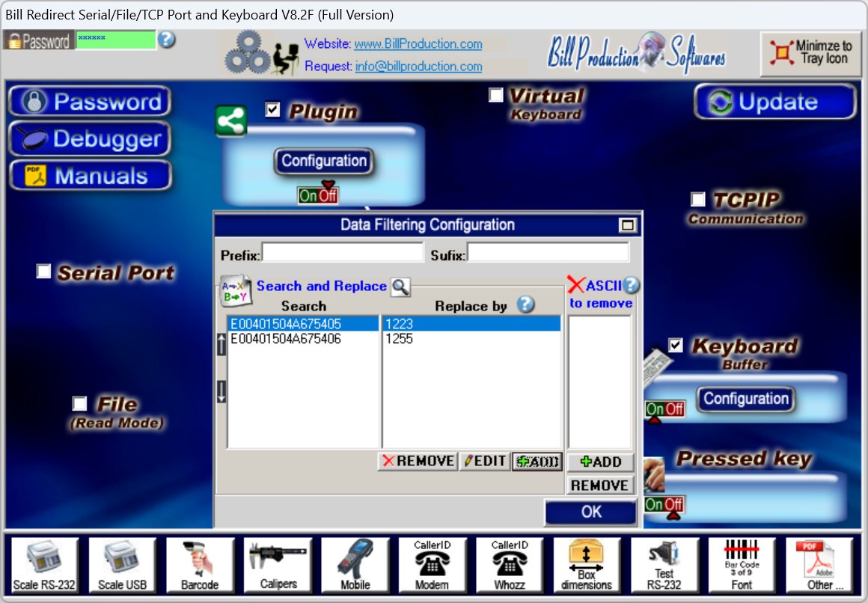Screen dimensions: 868x603
Task: Open Plugin Configuration
Action: 324,161
